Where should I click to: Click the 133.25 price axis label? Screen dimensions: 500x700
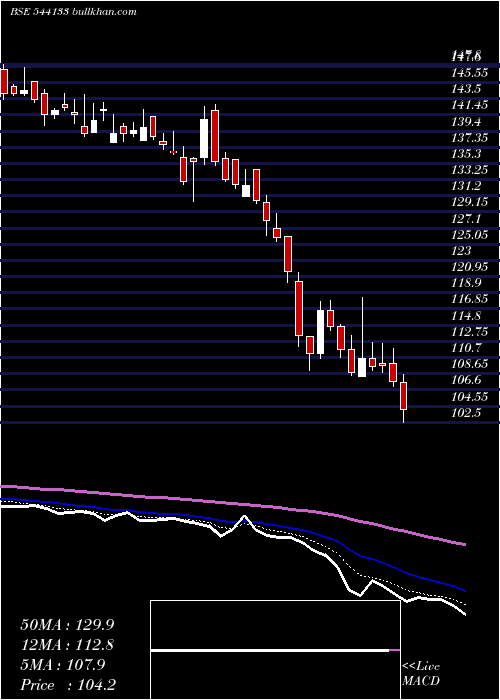(x=468, y=169)
